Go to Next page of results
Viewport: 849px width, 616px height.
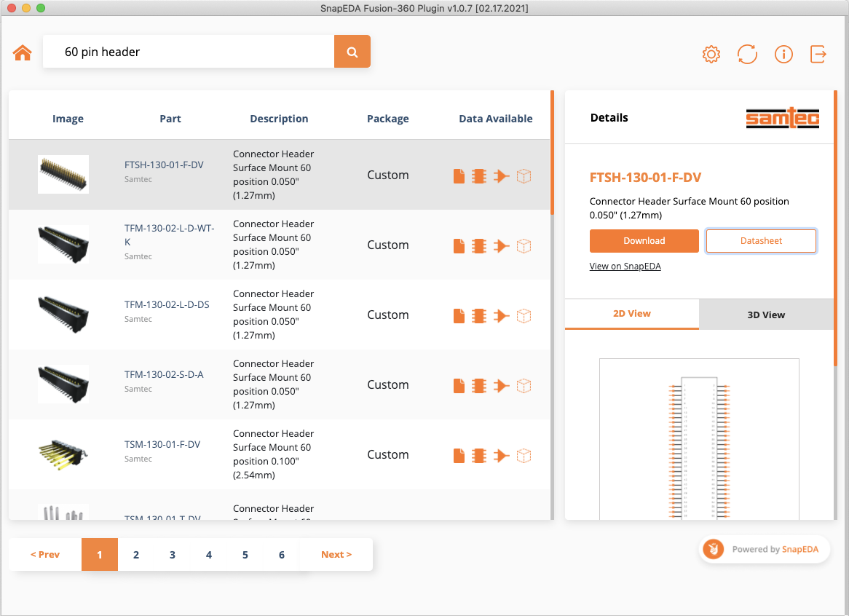pyautogui.click(x=336, y=554)
